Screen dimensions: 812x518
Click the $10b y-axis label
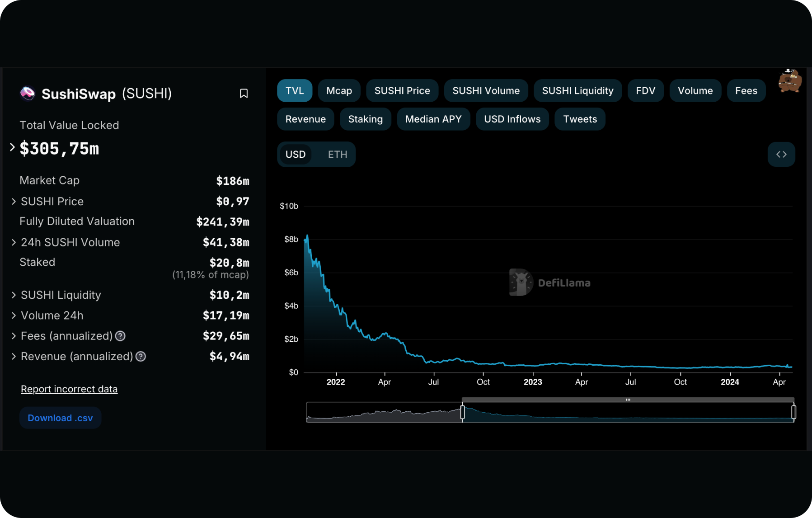coord(289,206)
